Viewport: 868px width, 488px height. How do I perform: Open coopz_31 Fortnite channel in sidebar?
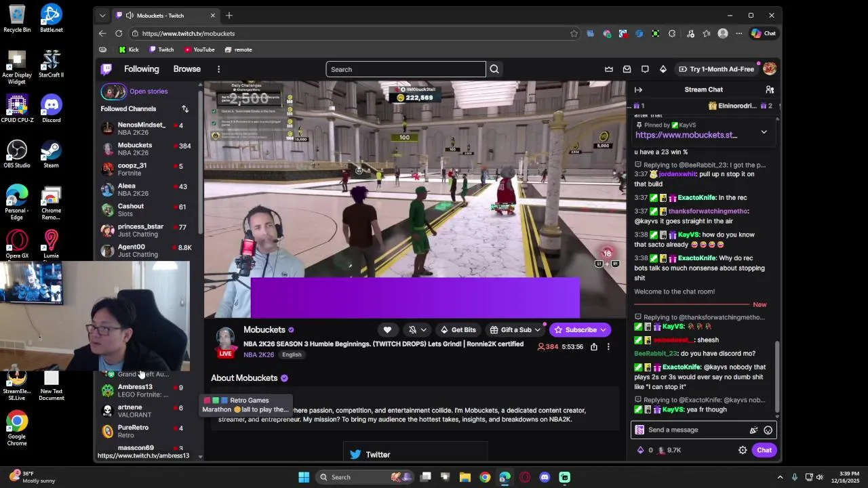(x=146, y=169)
